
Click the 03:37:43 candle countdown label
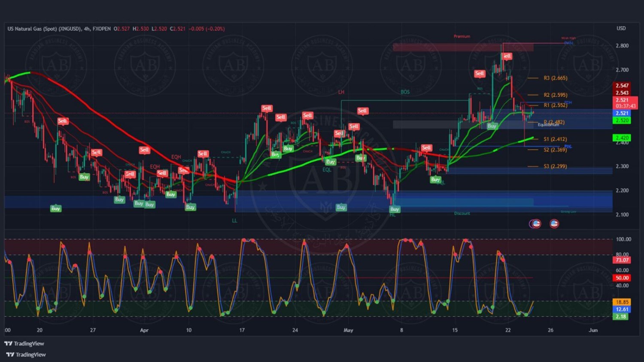click(626, 106)
